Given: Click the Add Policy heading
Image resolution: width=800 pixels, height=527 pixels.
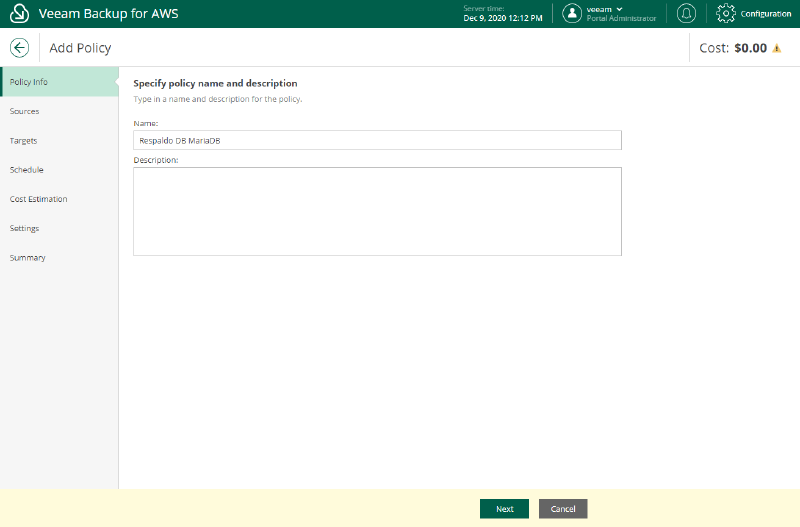Looking at the screenshot, I should 80,48.
